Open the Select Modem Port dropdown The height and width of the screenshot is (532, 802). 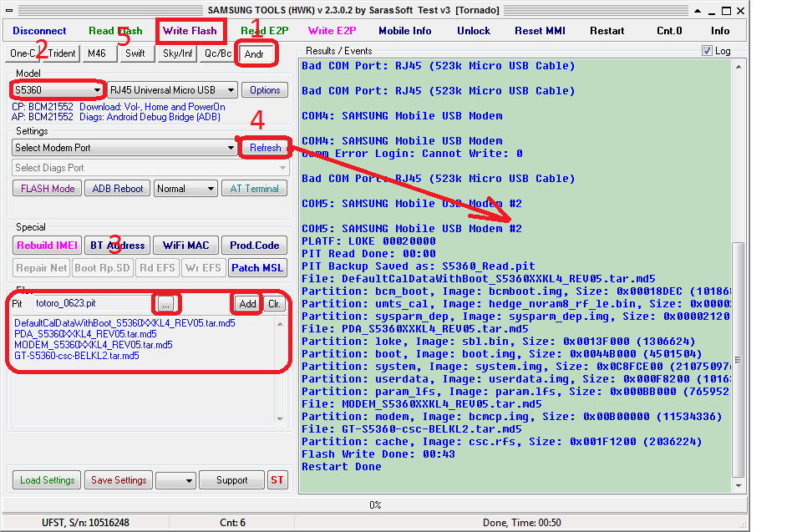pyautogui.click(x=124, y=148)
